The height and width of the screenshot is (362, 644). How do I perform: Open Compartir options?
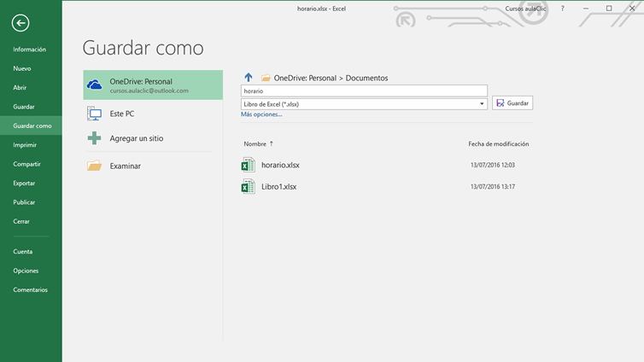click(31, 164)
